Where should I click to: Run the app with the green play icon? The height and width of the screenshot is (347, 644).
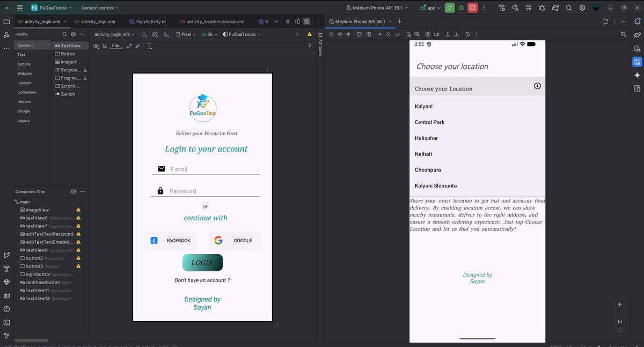(449, 8)
